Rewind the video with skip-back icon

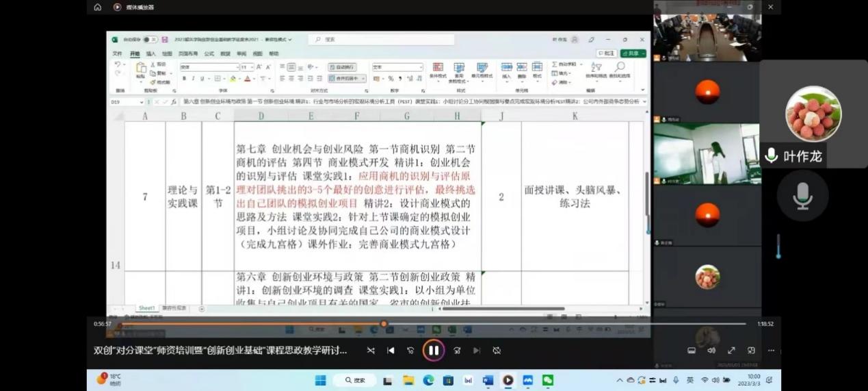tap(410, 351)
